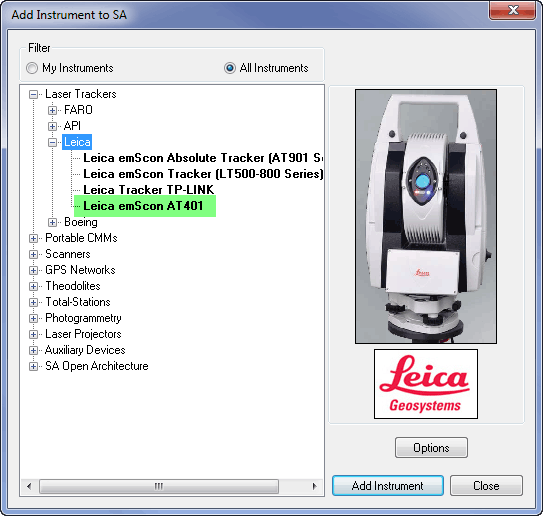This screenshot has height=516, width=543.
Task: Click the Scanners label
Action: tap(68, 254)
